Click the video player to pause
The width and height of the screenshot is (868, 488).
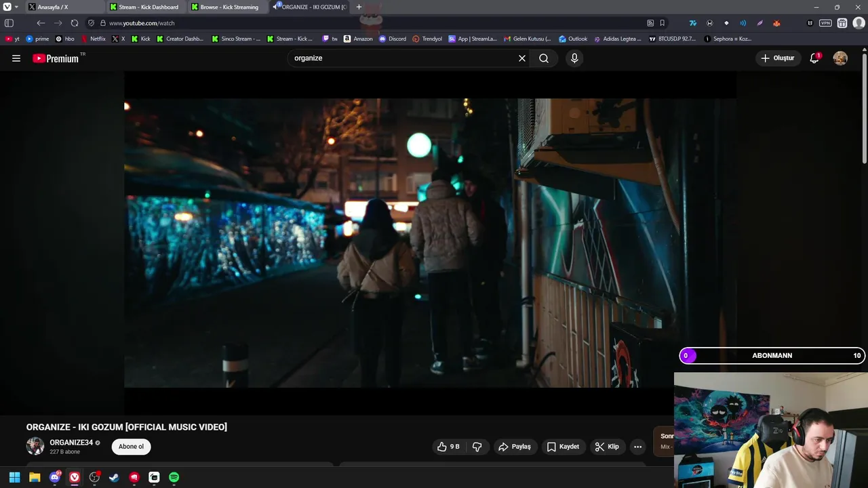(430, 243)
